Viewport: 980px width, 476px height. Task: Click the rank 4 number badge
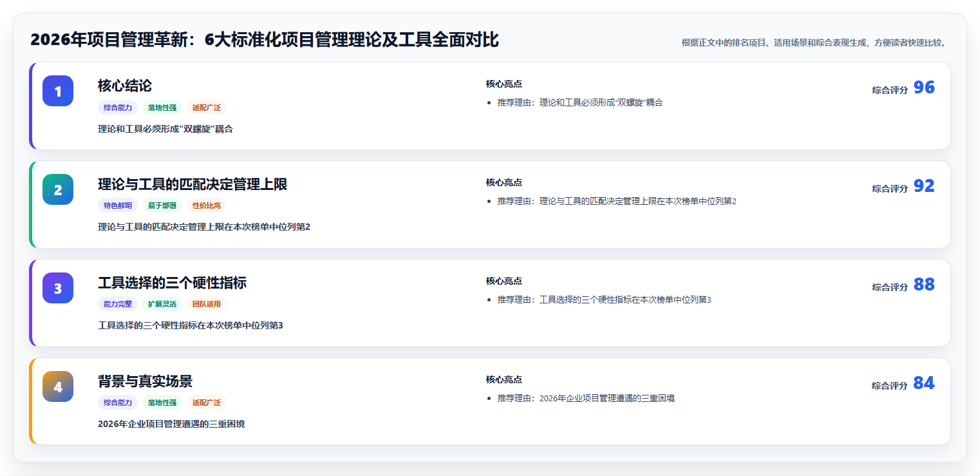click(x=58, y=386)
